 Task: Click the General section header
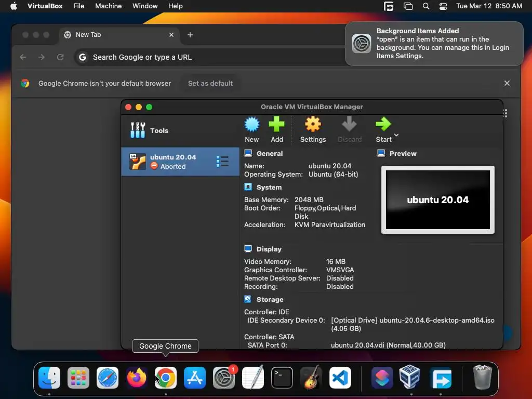[x=270, y=153]
